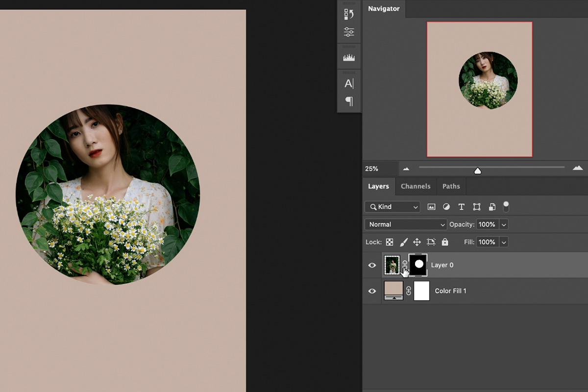588x392 pixels.
Task: Filter by smart objects in Layers panel
Action: [x=491, y=207]
